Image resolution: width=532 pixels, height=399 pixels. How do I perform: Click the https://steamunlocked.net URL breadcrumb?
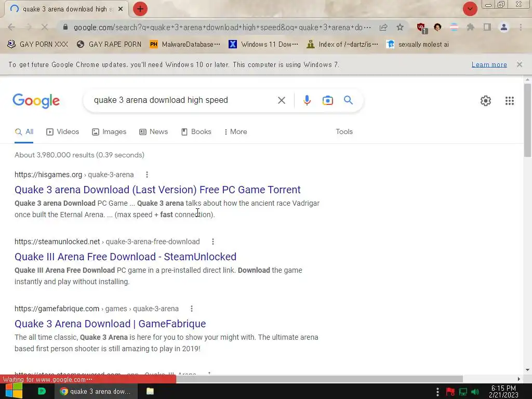click(107, 242)
